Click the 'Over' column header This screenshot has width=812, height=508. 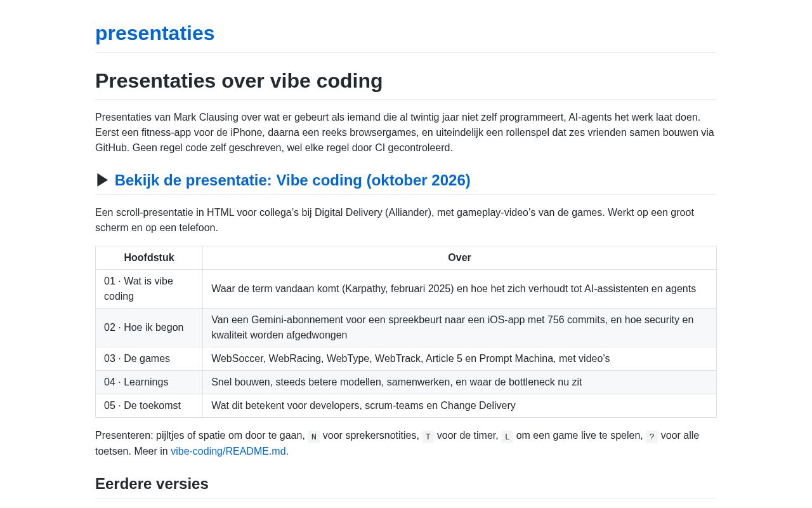[459, 258]
